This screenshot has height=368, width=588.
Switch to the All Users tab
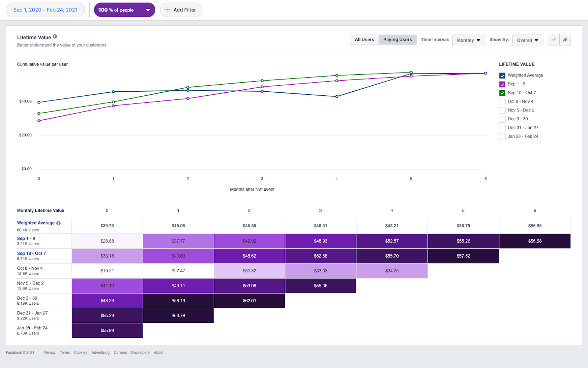click(364, 39)
